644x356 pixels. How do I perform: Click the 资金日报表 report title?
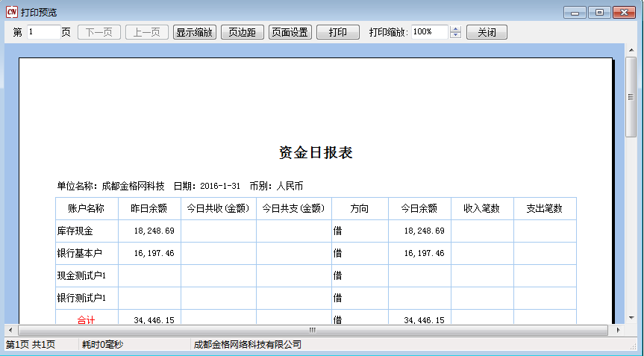pos(315,153)
